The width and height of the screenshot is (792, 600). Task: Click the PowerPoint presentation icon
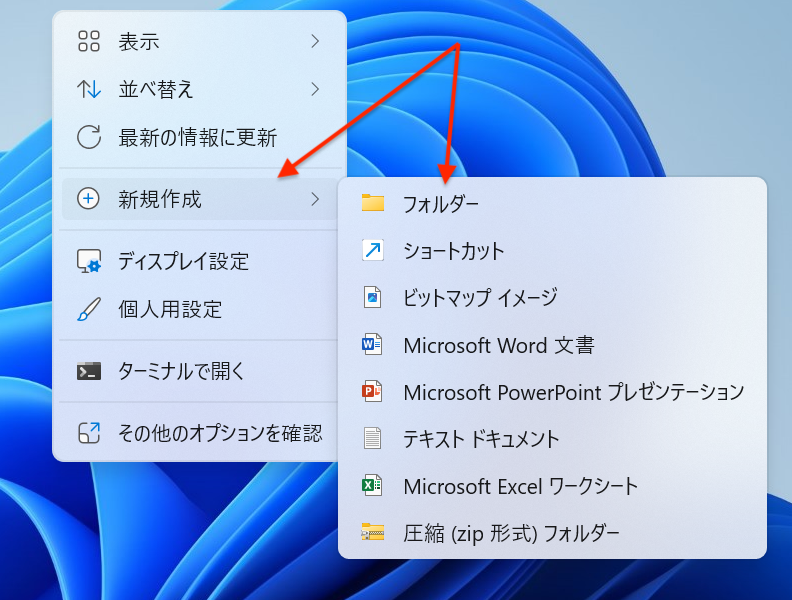click(x=372, y=391)
